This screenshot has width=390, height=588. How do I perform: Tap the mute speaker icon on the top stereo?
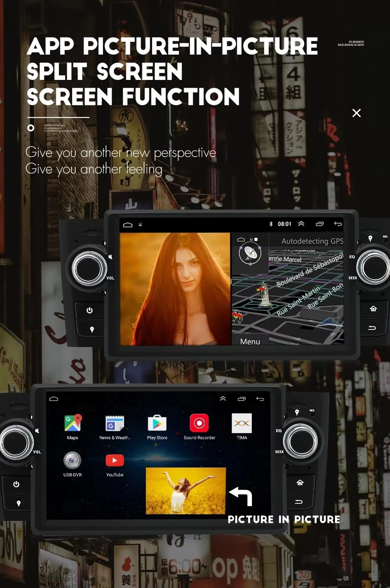[x=110, y=257]
